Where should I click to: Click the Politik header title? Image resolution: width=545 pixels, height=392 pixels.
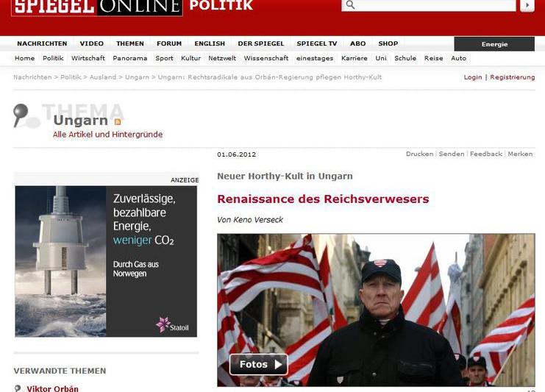[x=221, y=6]
